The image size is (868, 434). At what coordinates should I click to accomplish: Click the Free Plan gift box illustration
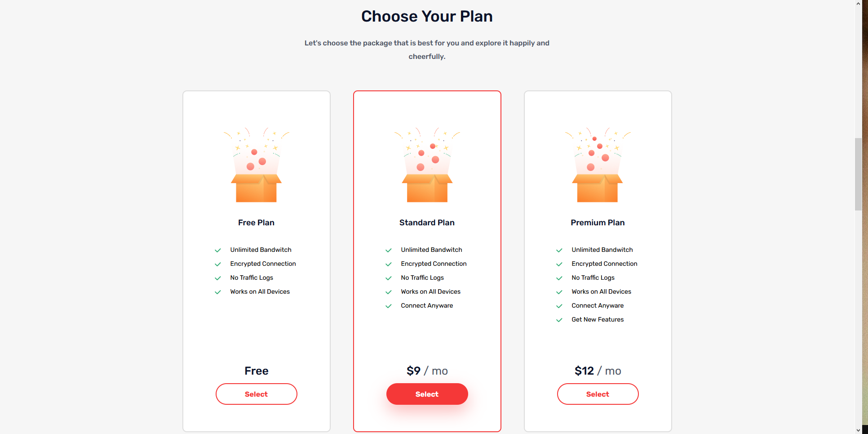pos(256,165)
